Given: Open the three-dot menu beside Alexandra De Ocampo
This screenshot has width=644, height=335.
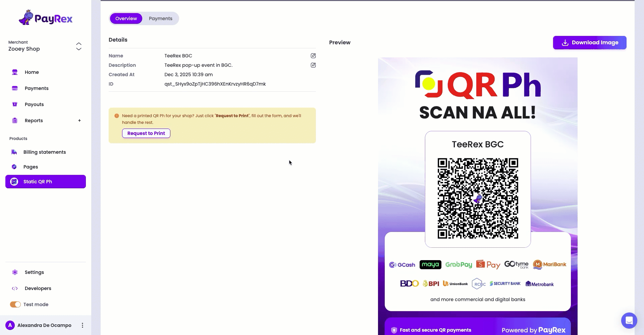Looking at the screenshot, I should point(82,325).
